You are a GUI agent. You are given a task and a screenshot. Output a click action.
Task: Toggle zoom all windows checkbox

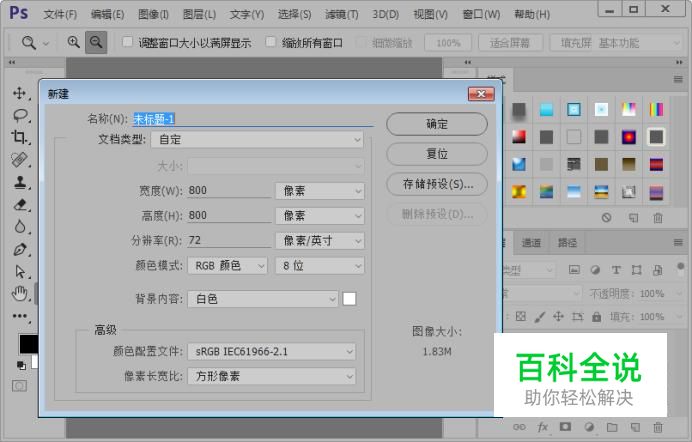pos(271,42)
